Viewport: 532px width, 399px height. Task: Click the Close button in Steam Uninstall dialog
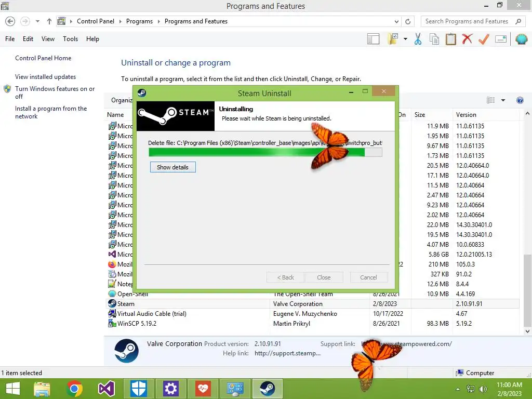click(x=324, y=277)
